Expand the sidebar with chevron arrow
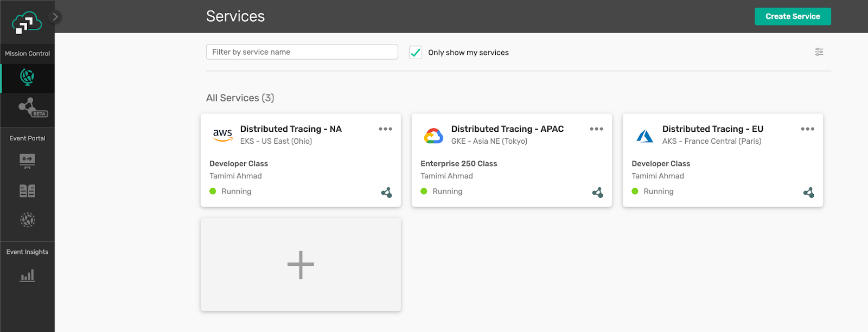The width and height of the screenshot is (868, 332). (55, 17)
